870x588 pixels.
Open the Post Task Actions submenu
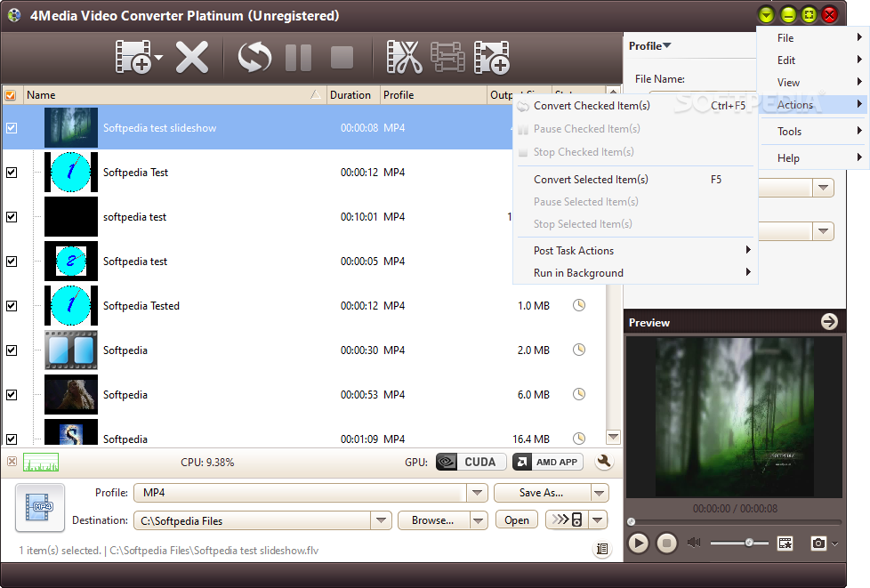pos(635,250)
